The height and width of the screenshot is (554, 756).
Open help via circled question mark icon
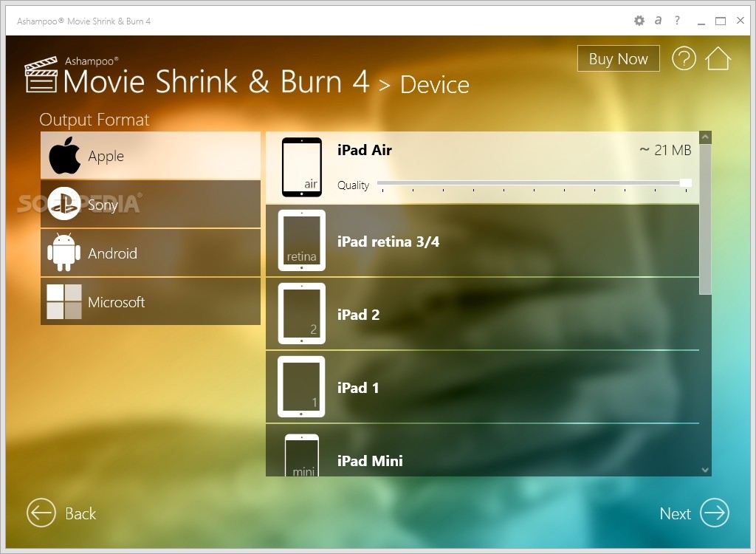[x=684, y=58]
